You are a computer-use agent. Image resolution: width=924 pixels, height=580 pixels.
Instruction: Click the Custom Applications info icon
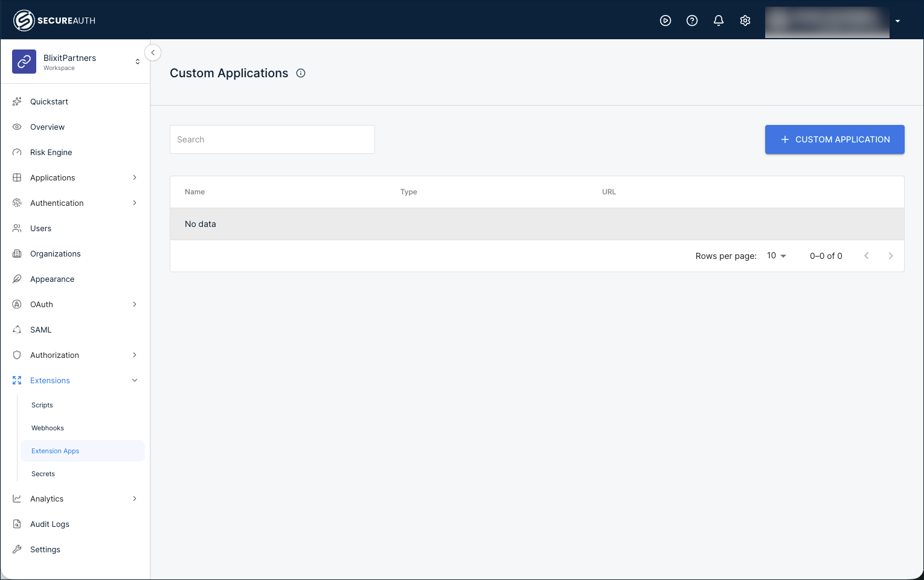(x=301, y=73)
